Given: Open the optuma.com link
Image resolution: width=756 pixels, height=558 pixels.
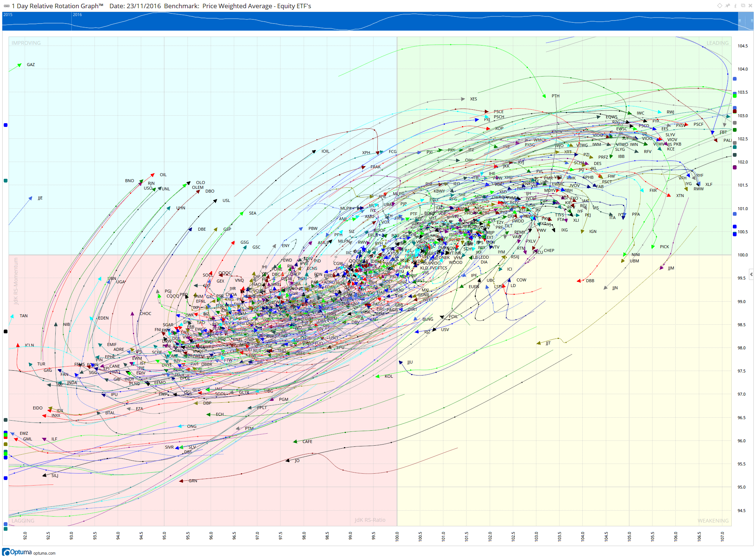Looking at the screenshot, I should pyautogui.click(x=44, y=553).
